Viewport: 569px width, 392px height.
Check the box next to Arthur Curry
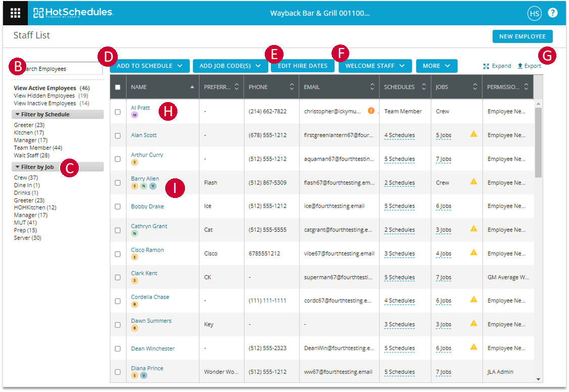(118, 159)
